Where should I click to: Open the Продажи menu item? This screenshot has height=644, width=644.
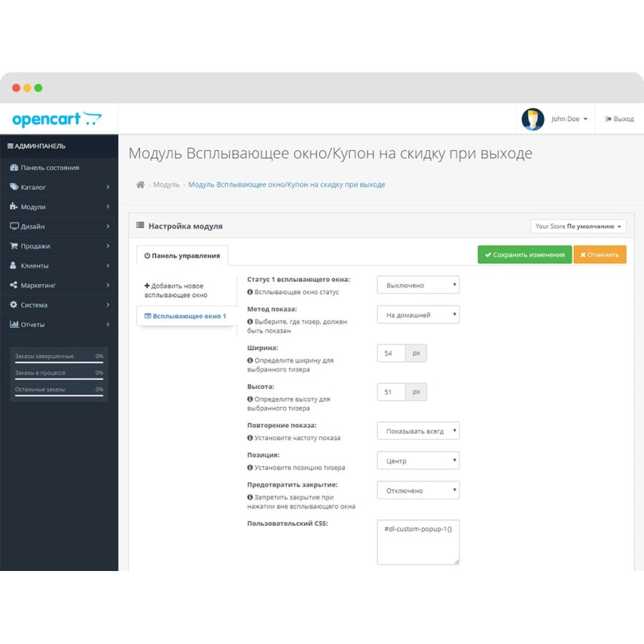59,246
